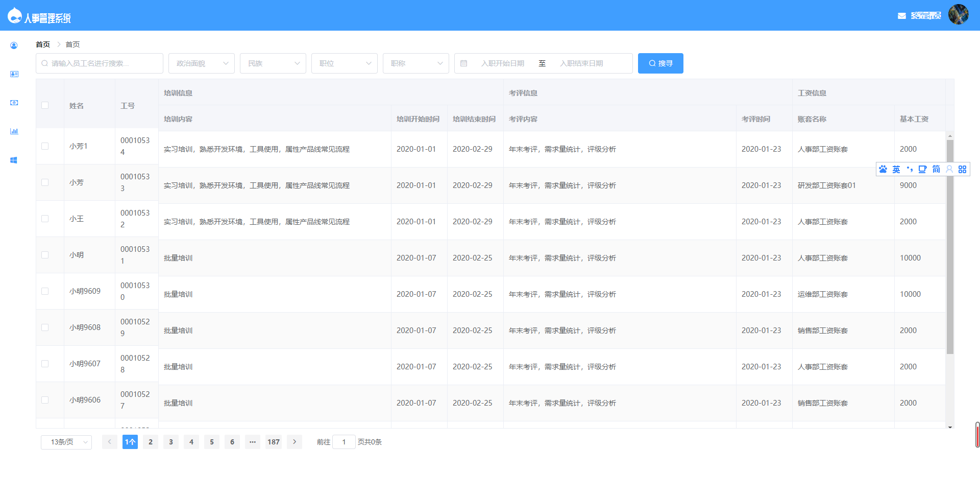Open the salary money-bill sidebar icon
The height and width of the screenshot is (495, 980).
click(x=14, y=103)
